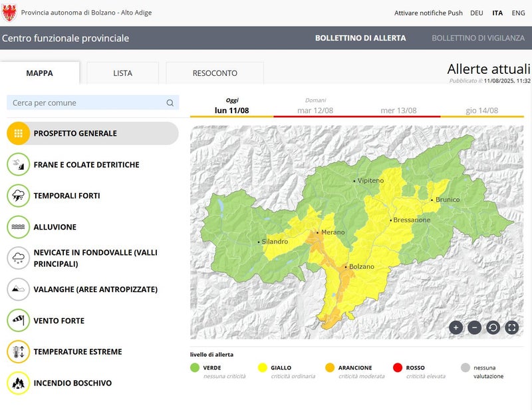Open the avalanche hazard icon
Image resolution: width=532 pixels, height=410 pixels.
click(x=19, y=290)
